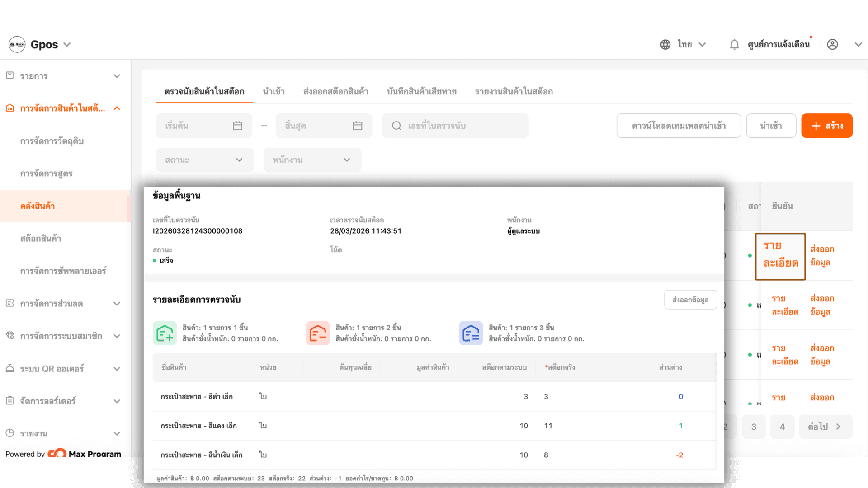Switch to the นำเข้า tab
This screenshot has height=488, width=868.
point(274,92)
